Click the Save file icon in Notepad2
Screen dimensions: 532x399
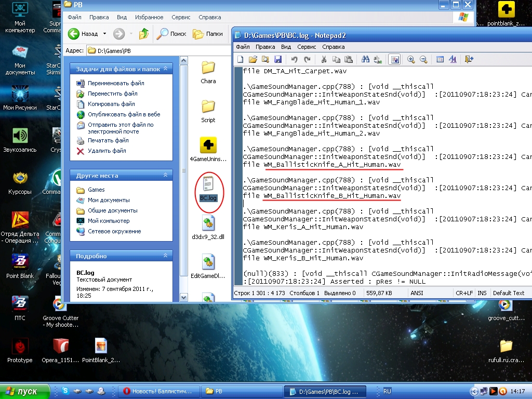[x=278, y=60]
